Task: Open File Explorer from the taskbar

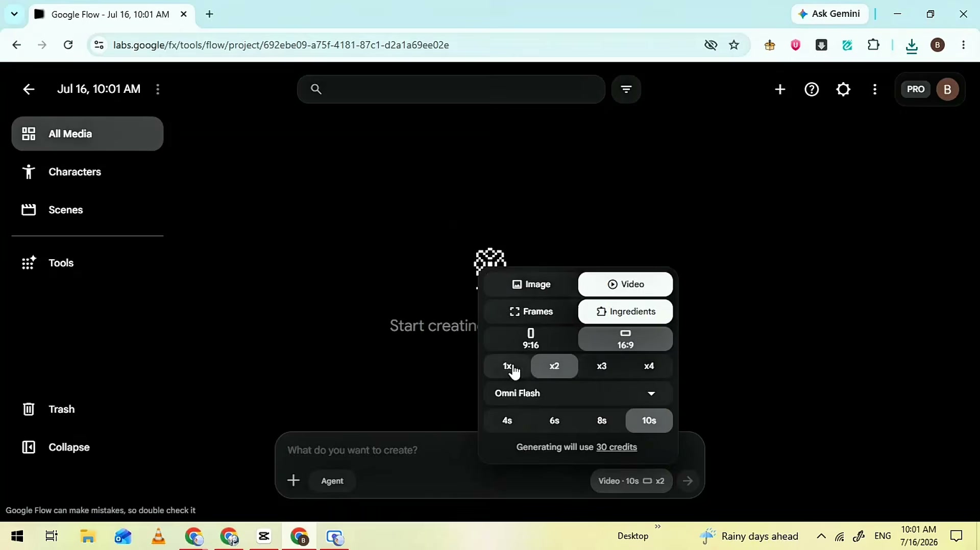Action: click(x=88, y=536)
